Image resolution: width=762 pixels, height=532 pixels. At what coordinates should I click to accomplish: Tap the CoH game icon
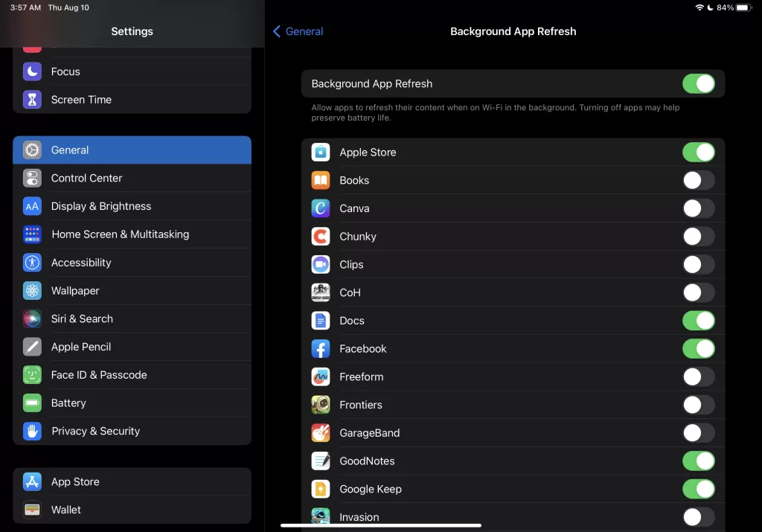pyautogui.click(x=321, y=292)
